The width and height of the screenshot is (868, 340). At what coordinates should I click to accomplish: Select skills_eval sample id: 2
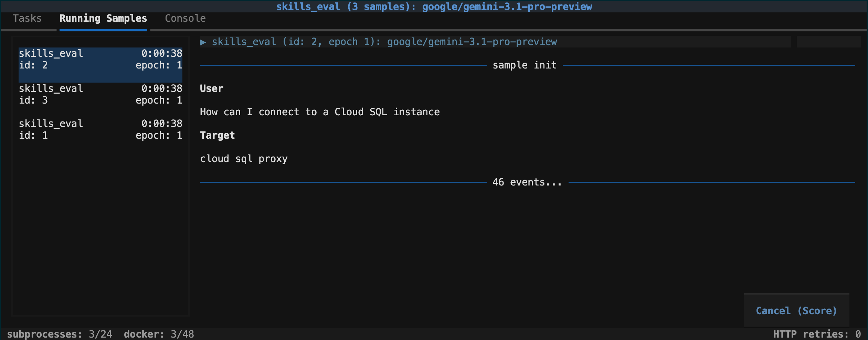[100, 65]
